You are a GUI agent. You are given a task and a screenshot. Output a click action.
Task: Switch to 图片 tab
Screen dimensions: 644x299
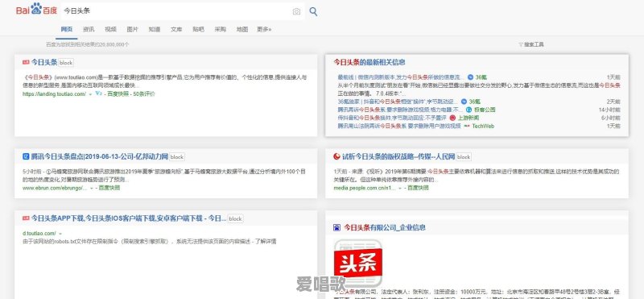coord(132,29)
